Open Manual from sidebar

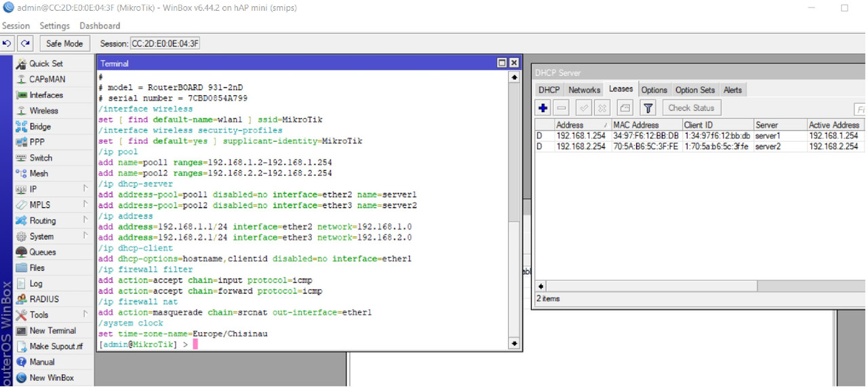[42, 362]
